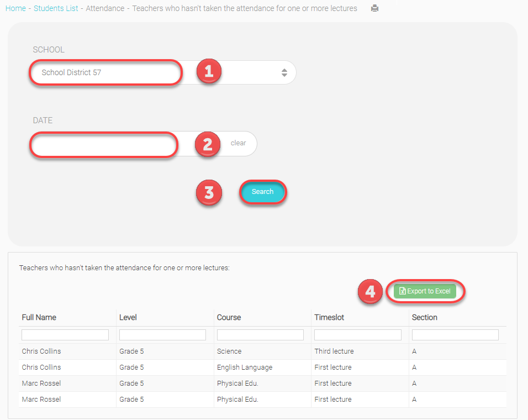Image resolution: width=528 pixels, height=420 pixels.
Task: Export results to Excel
Action: [425, 291]
